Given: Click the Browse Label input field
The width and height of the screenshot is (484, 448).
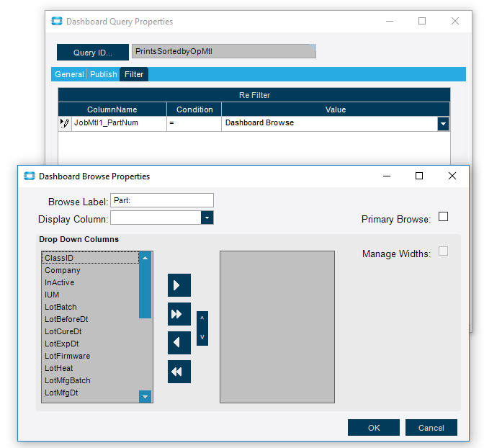Looking at the screenshot, I should coord(162,200).
